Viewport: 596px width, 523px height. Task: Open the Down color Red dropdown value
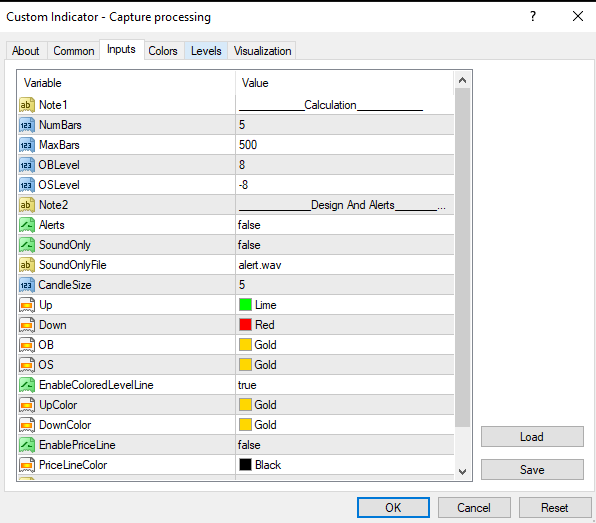pyautogui.click(x=345, y=325)
